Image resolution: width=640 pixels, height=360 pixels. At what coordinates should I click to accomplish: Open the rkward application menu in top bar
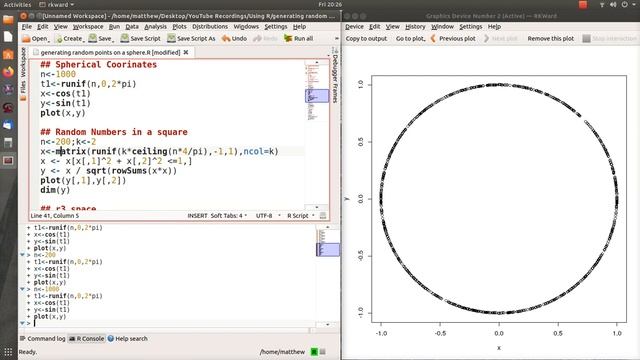click(57, 4)
